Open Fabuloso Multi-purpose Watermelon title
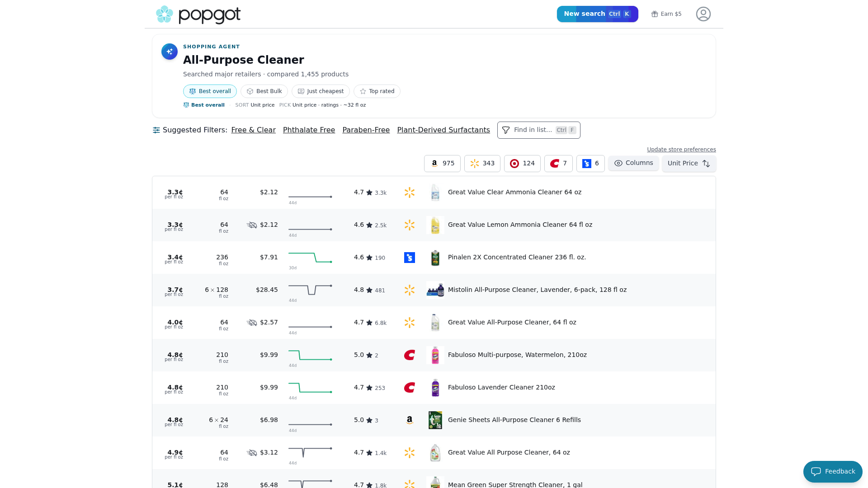This screenshot has height=488, width=868. coord(517,355)
